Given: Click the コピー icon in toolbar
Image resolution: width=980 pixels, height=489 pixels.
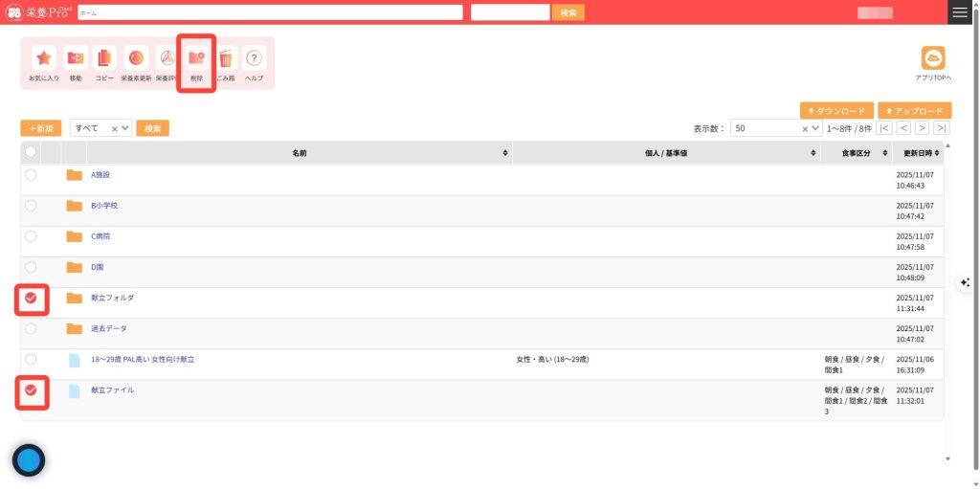Looking at the screenshot, I should [104, 58].
